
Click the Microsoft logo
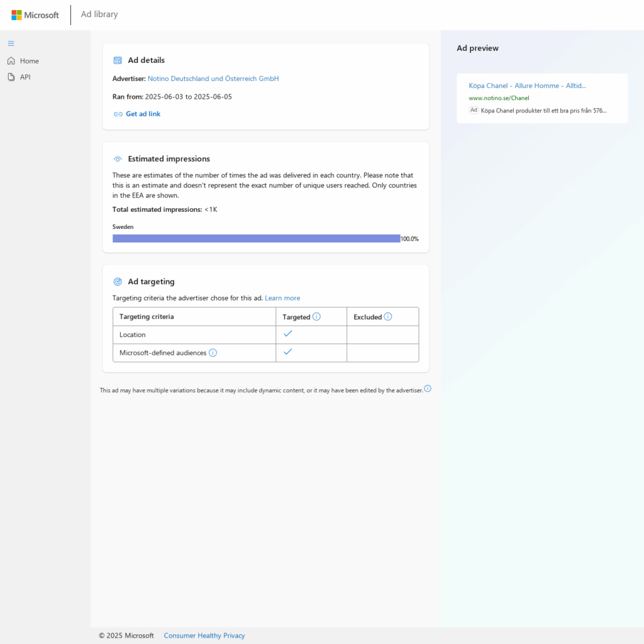[x=35, y=15]
